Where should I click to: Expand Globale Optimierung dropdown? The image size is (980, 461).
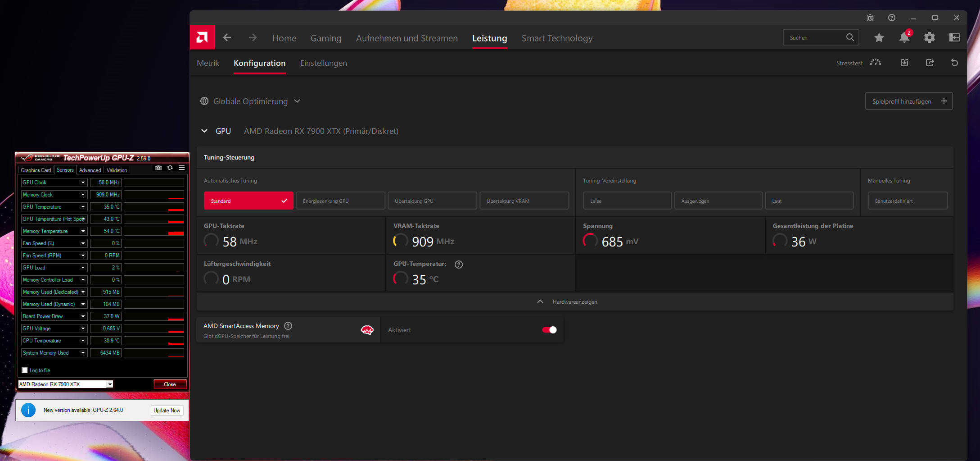(297, 101)
